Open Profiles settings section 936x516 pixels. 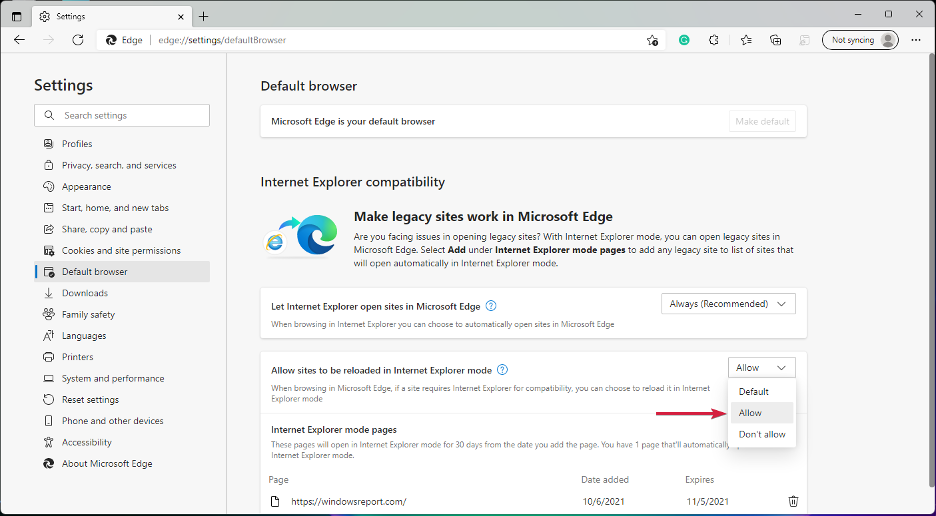click(122, 144)
